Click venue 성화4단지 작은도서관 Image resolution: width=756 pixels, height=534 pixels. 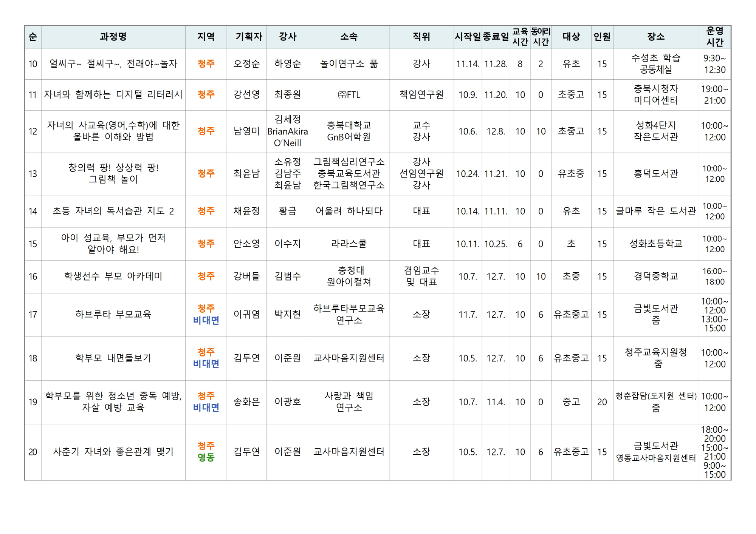coord(656,131)
